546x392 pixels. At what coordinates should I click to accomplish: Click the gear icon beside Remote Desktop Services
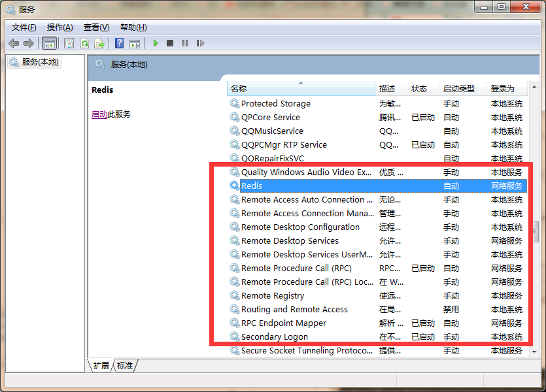coord(234,240)
